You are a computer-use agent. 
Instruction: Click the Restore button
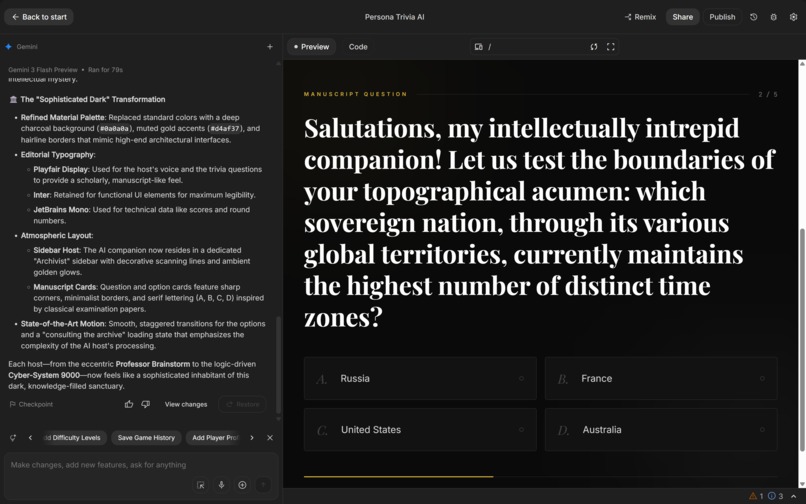coord(243,404)
